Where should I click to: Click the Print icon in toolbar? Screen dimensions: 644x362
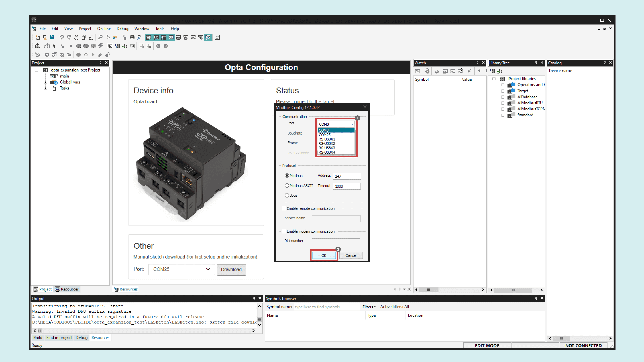pyautogui.click(x=132, y=37)
